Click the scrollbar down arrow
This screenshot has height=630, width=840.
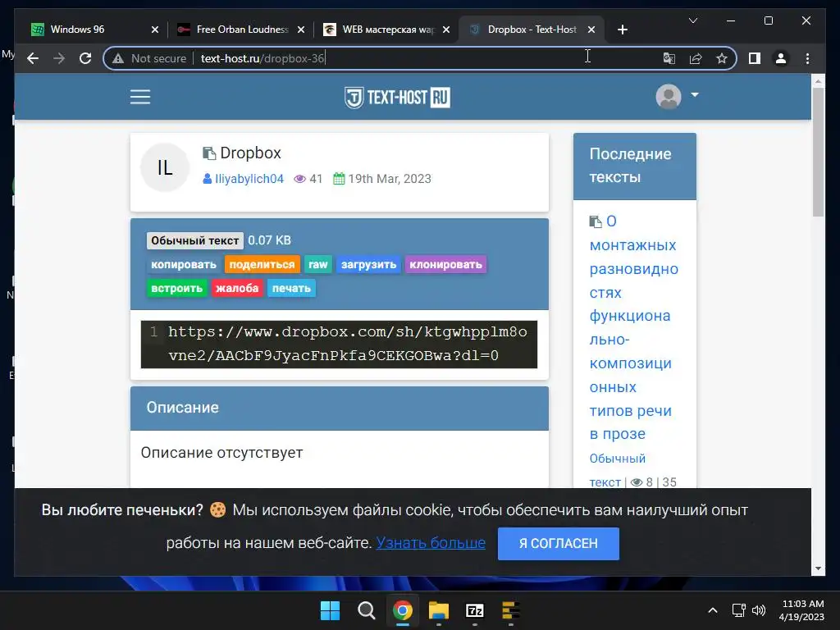818,568
